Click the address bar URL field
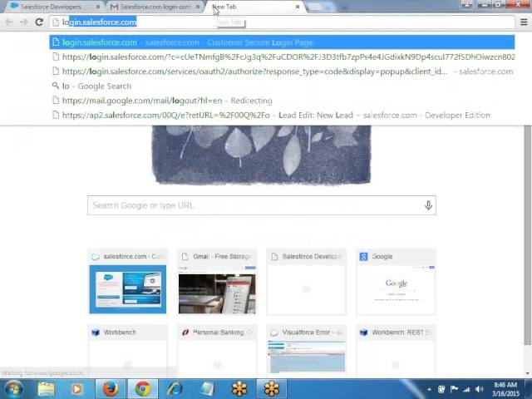Image resolution: width=532 pixels, height=399 pixels. [x=282, y=22]
